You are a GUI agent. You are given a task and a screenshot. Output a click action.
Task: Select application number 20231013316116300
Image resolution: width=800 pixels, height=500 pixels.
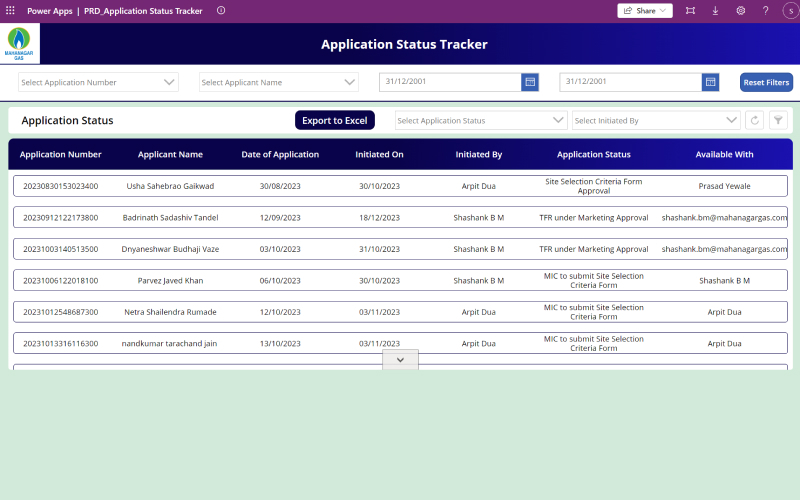coord(61,344)
